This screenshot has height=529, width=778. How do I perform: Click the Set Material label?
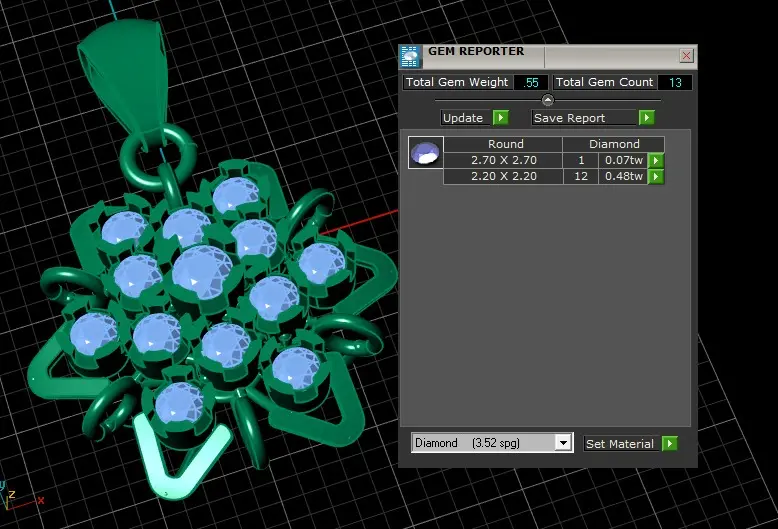coord(620,444)
